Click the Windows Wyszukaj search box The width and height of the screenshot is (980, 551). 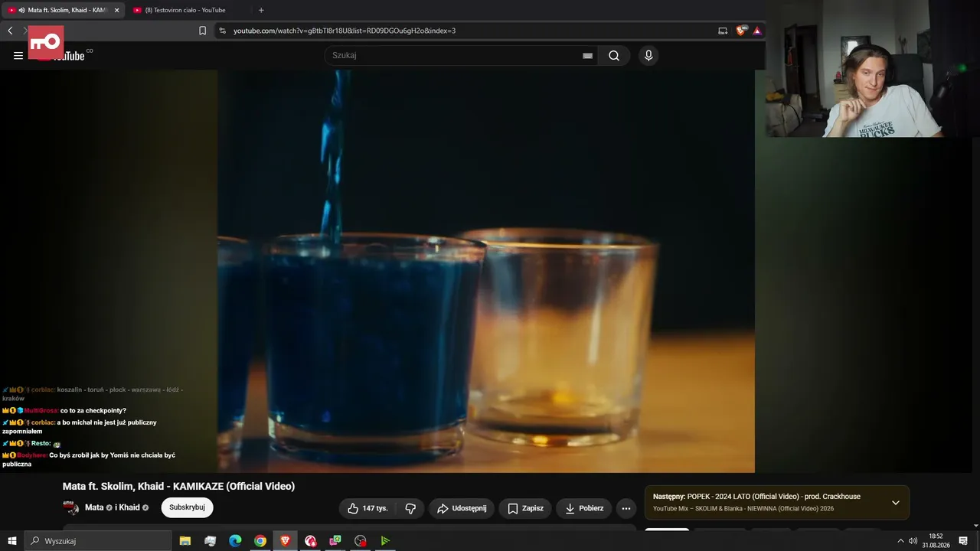click(x=98, y=541)
